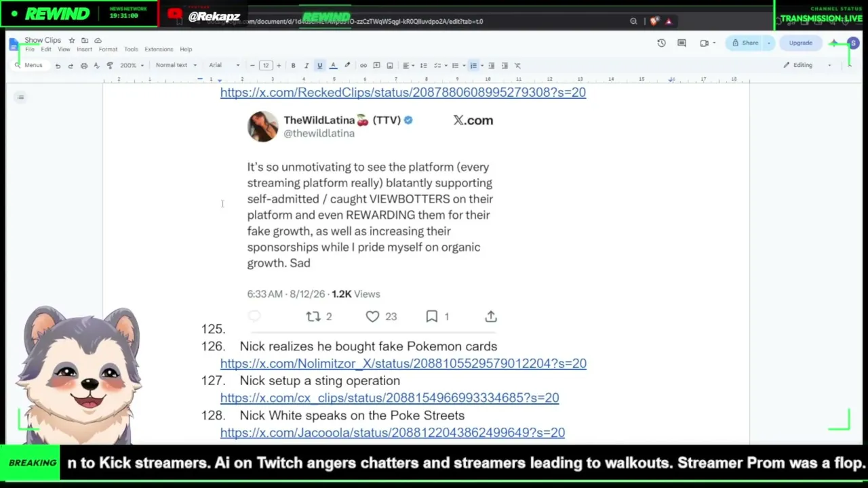Open the Google Docs home icon
The height and width of the screenshot is (488, 868).
(14, 45)
